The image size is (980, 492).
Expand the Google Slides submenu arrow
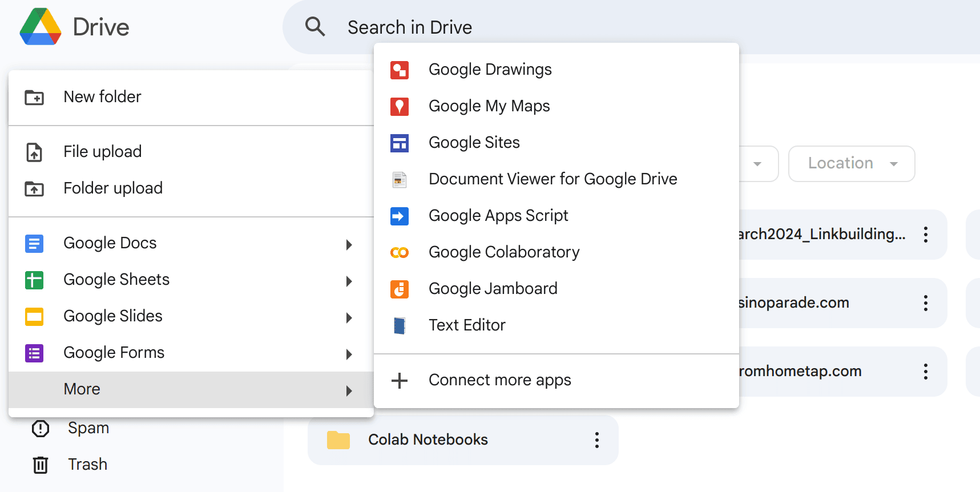tap(349, 318)
